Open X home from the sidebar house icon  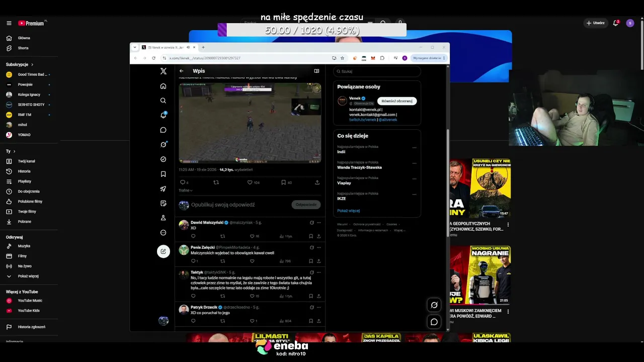point(163,86)
